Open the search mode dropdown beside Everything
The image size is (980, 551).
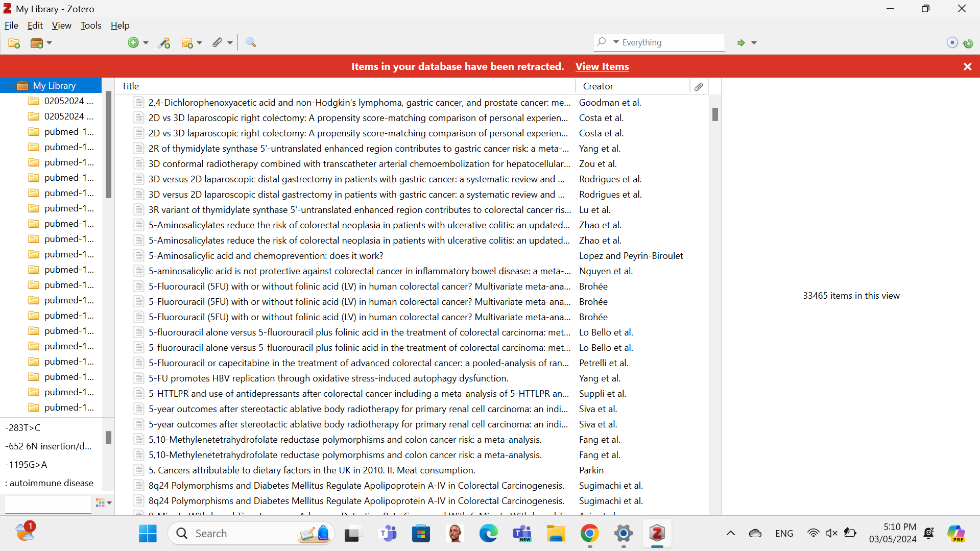pos(616,42)
